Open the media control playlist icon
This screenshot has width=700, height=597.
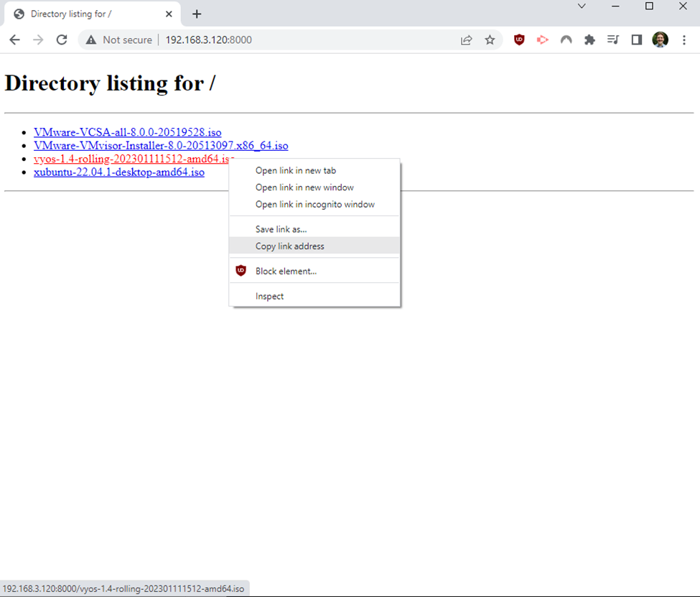point(613,40)
